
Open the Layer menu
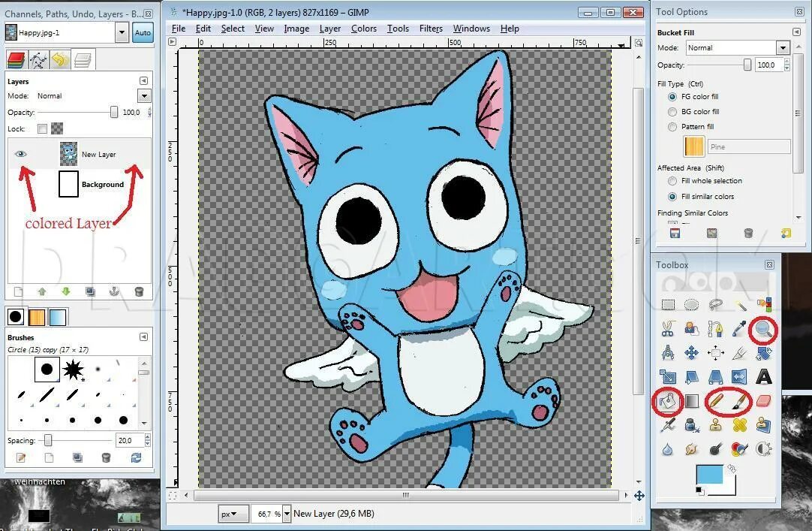330,29
